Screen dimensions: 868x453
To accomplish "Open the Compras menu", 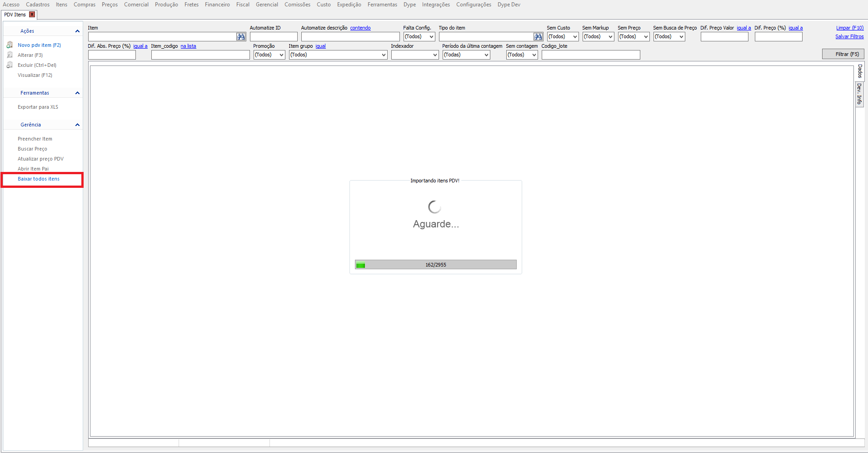I will click(x=85, y=5).
